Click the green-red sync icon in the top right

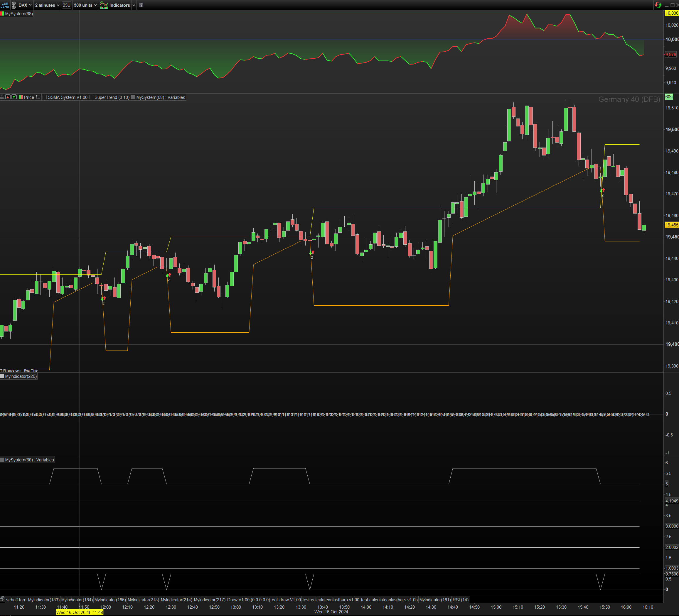pos(658,5)
